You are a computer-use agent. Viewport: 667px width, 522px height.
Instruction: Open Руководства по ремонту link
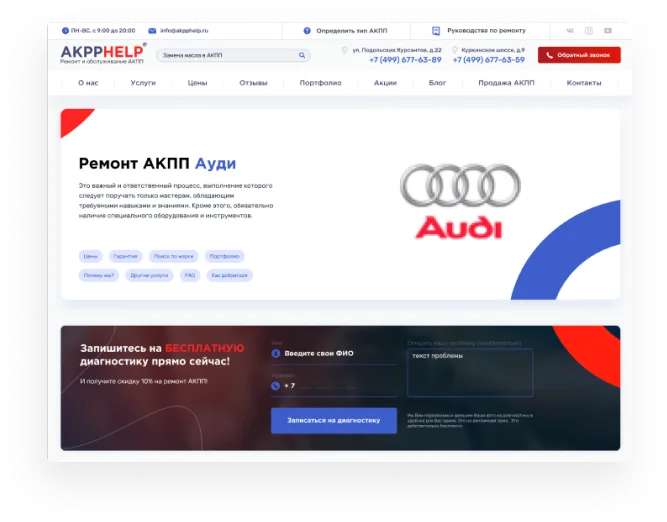click(486, 31)
